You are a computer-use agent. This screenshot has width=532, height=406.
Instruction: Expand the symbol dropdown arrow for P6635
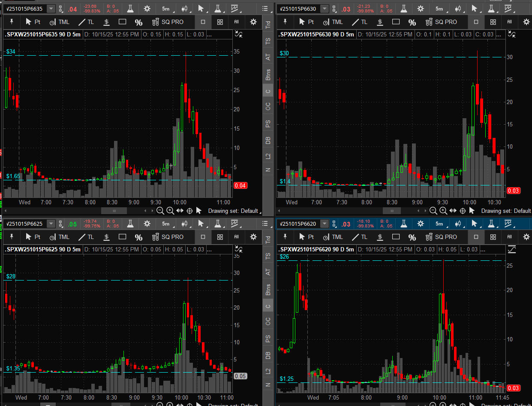[51, 9]
